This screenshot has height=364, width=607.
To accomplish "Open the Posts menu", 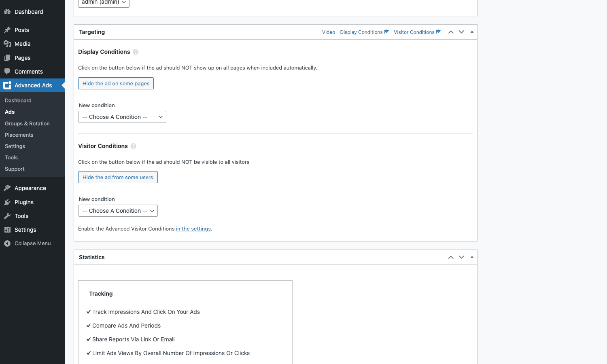I will tap(22, 30).
